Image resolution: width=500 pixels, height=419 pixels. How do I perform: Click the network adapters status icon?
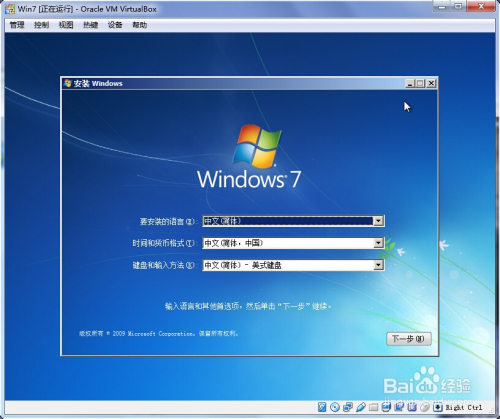tap(348, 407)
